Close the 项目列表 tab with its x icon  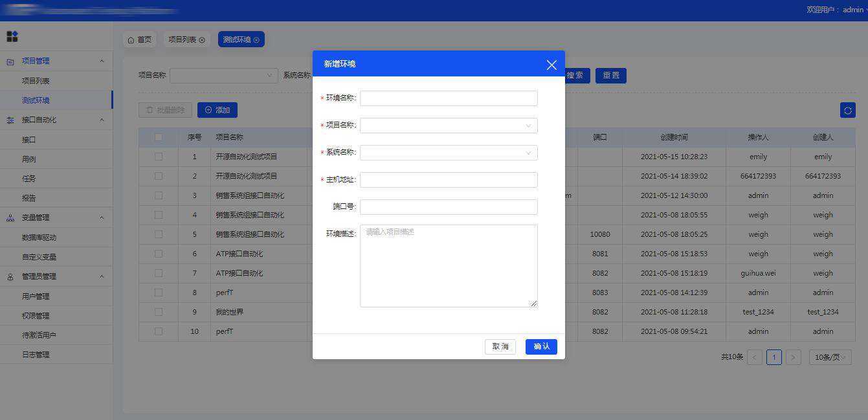tap(202, 40)
